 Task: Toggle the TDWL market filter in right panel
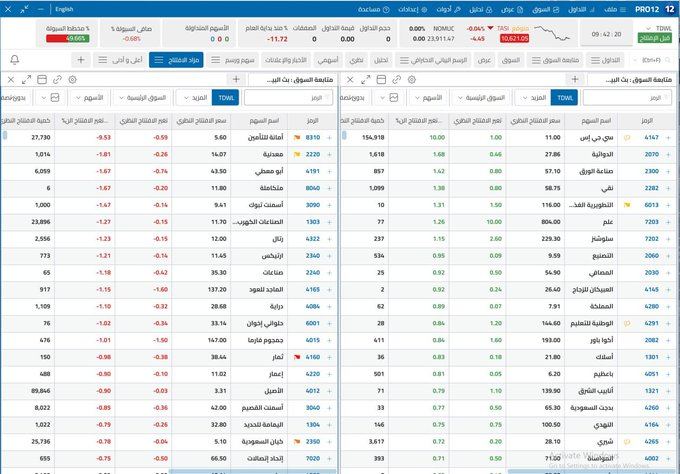click(564, 98)
